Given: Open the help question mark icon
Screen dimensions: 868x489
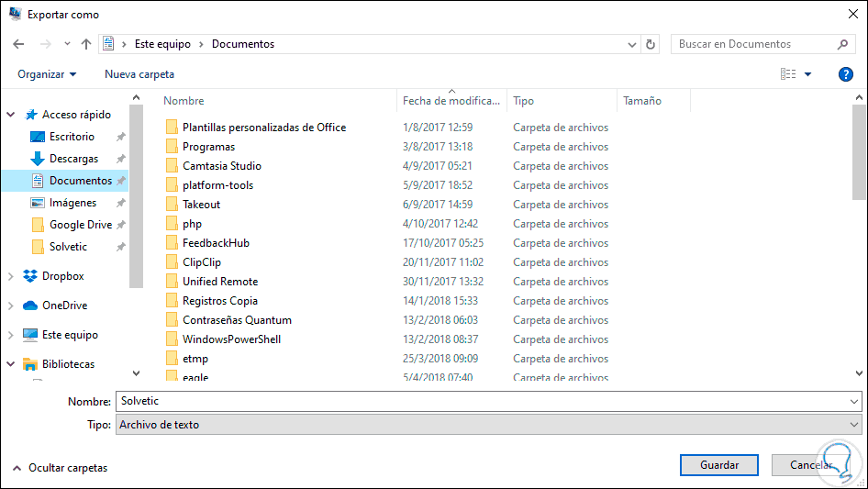Looking at the screenshot, I should [846, 74].
